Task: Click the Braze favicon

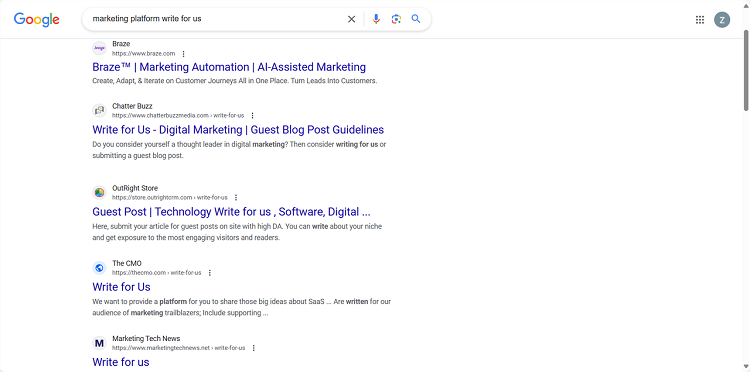Action: pos(99,48)
